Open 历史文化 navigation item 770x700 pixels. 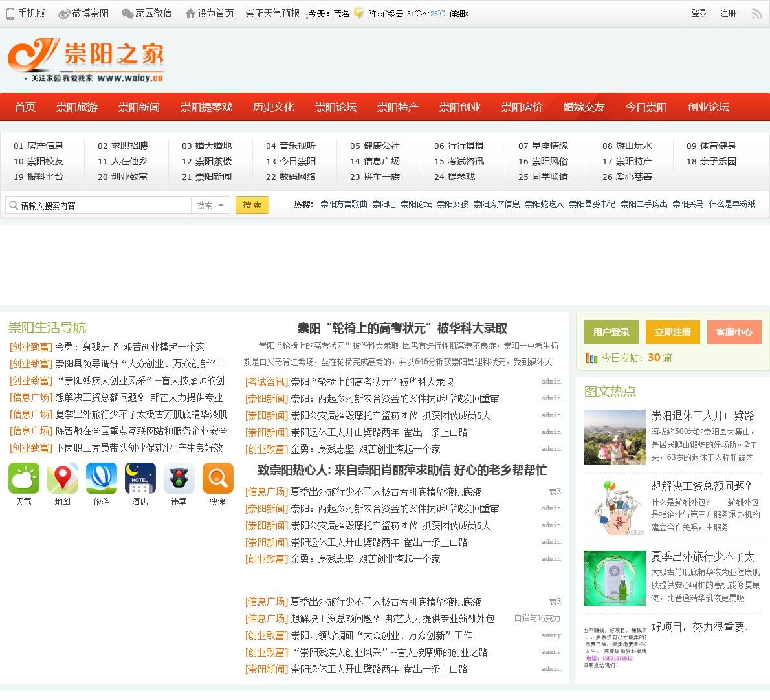[274, 107]
